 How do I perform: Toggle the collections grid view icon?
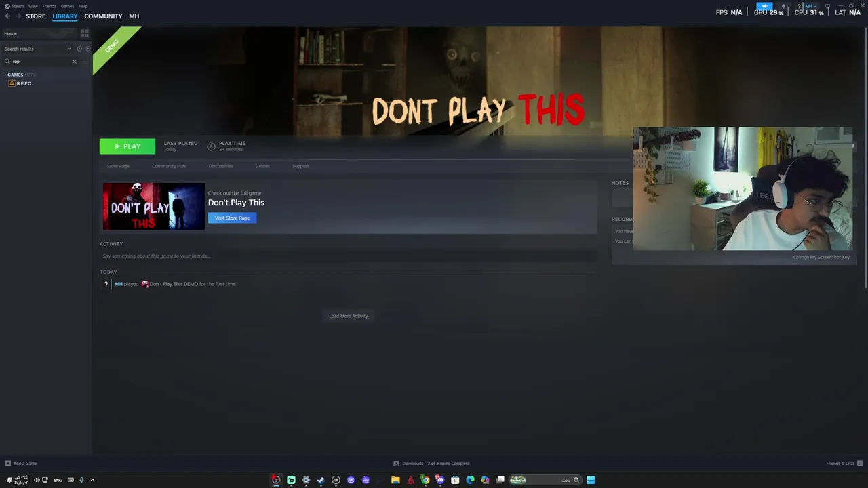tap(85, 33)
